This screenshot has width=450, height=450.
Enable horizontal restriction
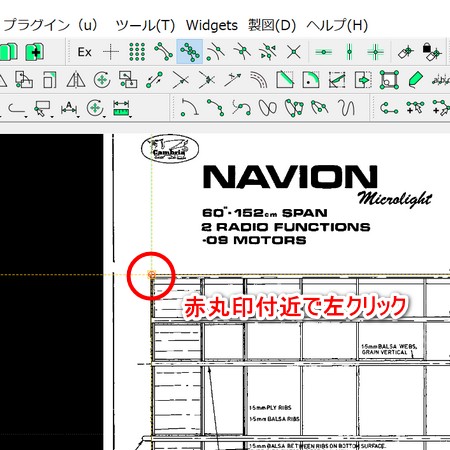[x=323, y=52]
